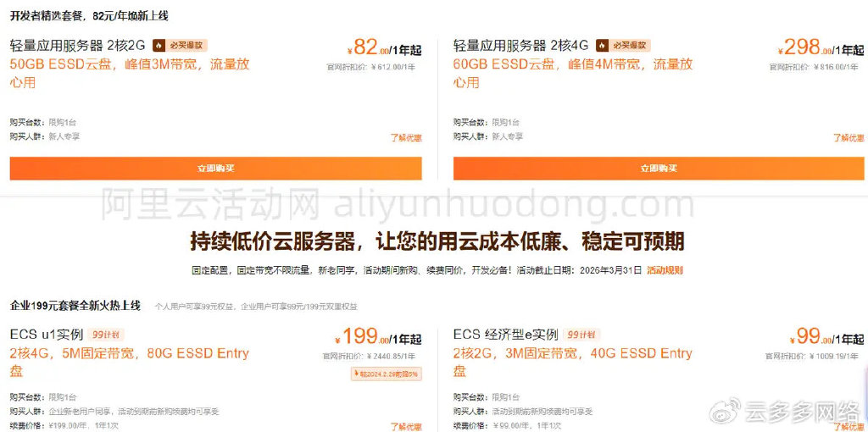The width and height of the screenshot is (868, 432).
Task: Select the ECS 经济型e实例 title
Action: (x=505, y=335)
